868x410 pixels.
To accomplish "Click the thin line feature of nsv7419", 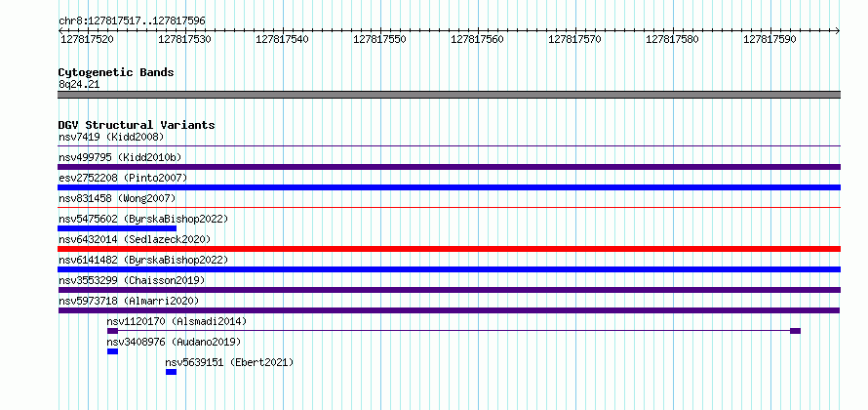I will [449, 146].
